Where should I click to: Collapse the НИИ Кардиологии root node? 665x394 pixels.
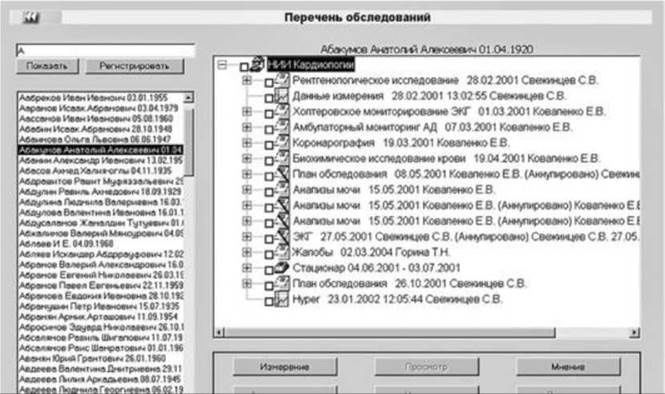click(222, 65)
